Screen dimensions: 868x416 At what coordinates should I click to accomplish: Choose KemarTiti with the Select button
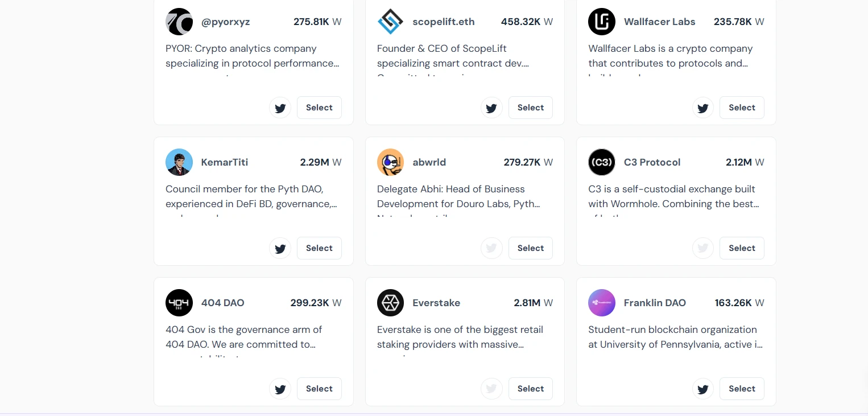[x=319, y=248]
